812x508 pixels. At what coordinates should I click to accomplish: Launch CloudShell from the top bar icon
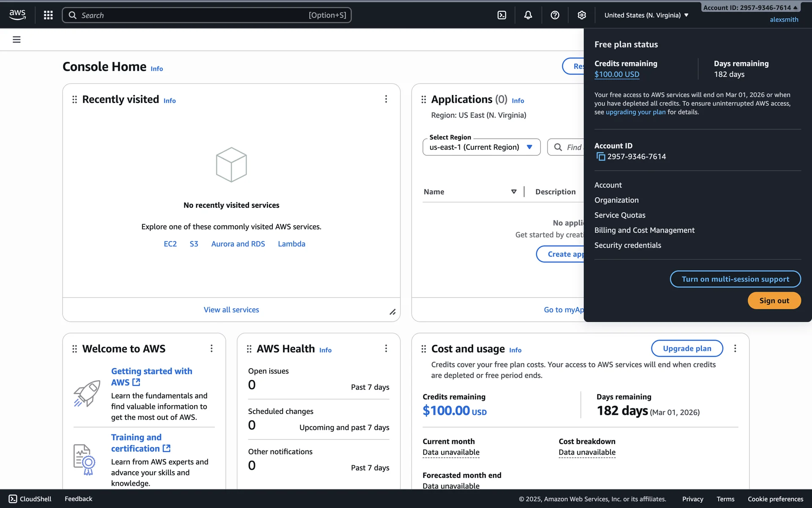pyautogui.click(x=502, y=15)
